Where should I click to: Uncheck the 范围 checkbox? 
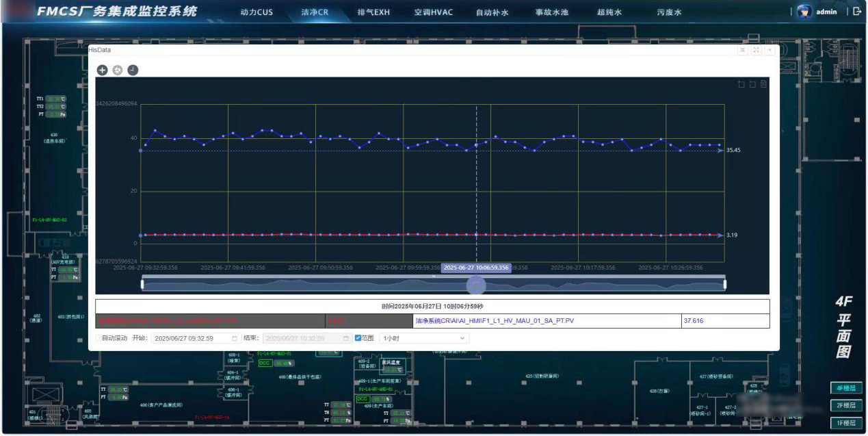[x=358, y=338]
